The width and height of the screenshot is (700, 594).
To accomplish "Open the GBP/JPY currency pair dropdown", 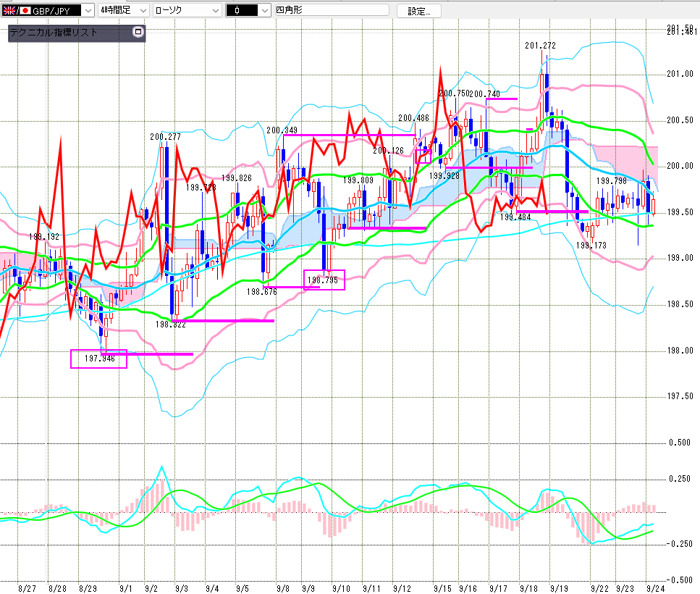I will tap(88, 11).
